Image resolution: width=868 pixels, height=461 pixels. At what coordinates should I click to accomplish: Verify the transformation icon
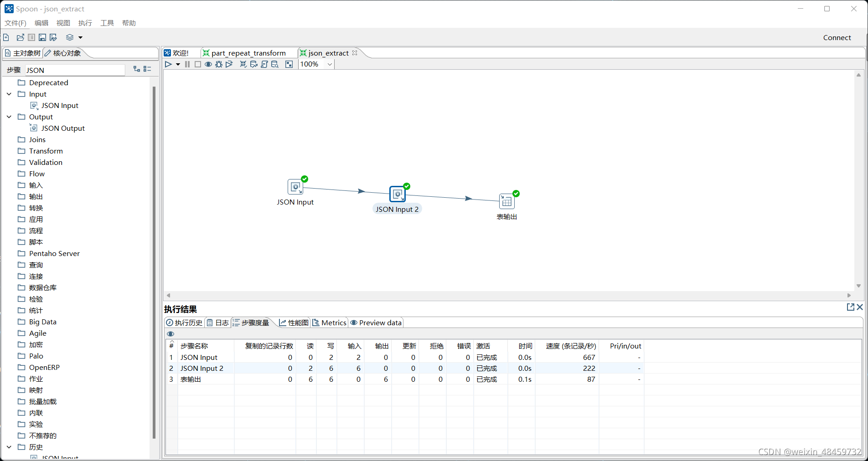click(x=243, y=64)
